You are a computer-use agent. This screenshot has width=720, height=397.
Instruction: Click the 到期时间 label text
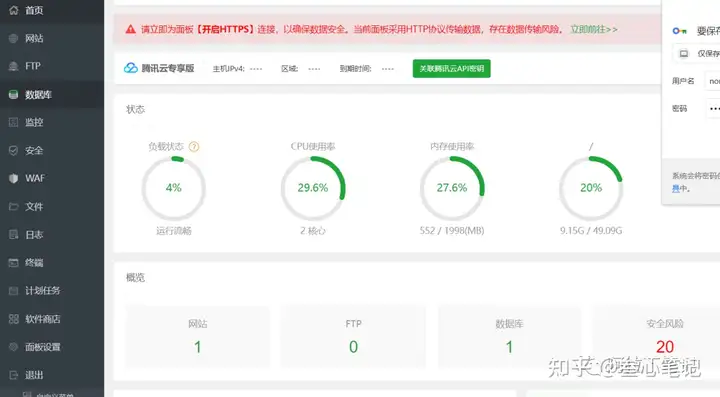[355, 69]
